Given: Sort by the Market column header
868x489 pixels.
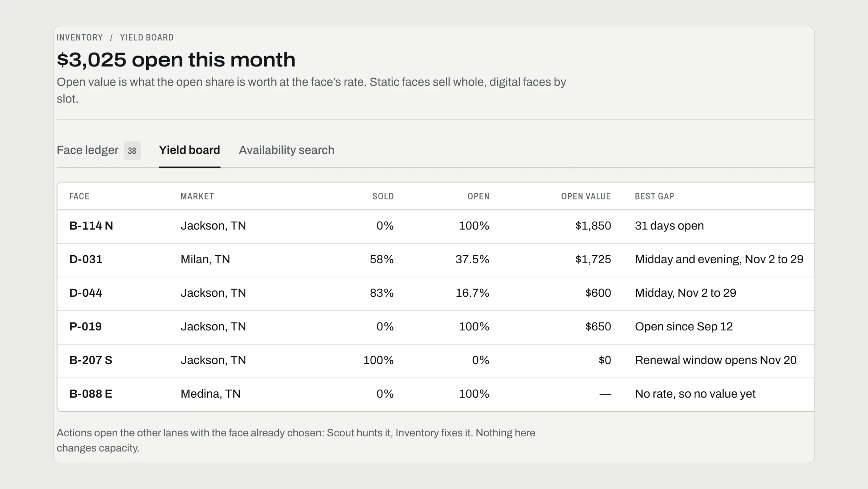Looking at the screenshot, I should point(197,196).
